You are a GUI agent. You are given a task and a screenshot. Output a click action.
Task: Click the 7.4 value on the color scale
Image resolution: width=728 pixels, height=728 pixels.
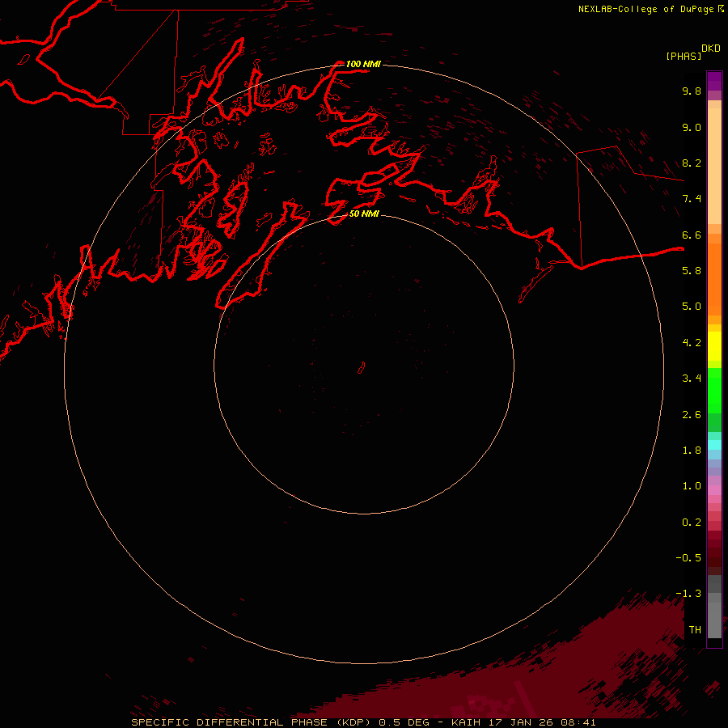point(692,199)
